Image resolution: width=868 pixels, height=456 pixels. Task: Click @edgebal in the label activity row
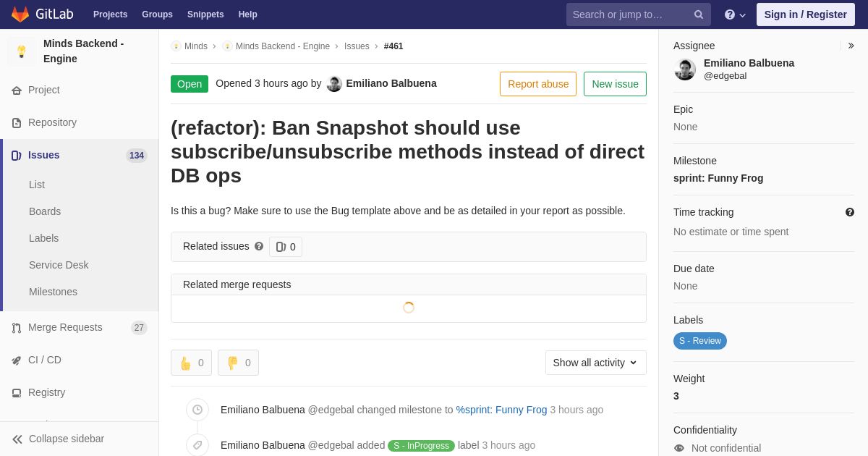331,445
